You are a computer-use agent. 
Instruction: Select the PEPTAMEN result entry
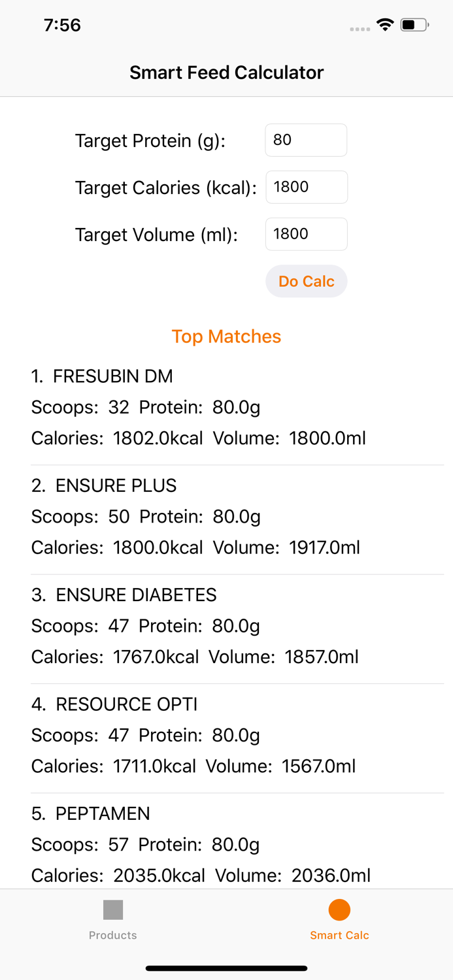(226, 844)
